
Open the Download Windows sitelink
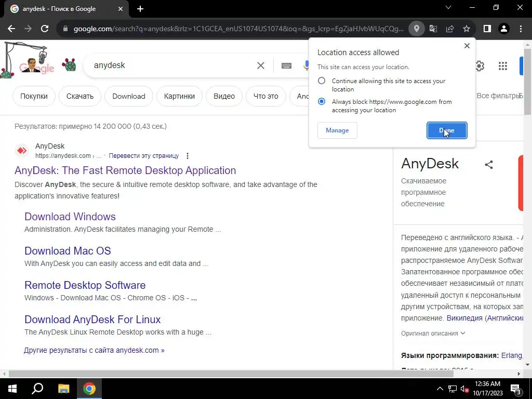[70, 217]
